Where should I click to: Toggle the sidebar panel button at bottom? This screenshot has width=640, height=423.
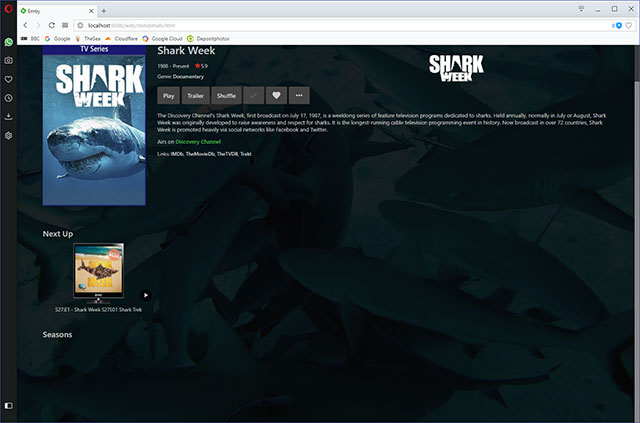pos(9,405)
